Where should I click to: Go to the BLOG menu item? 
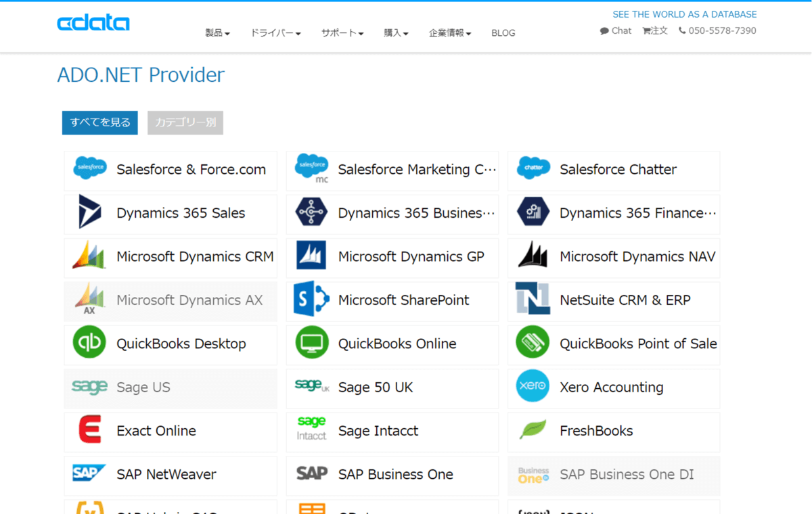click(503, 32)
